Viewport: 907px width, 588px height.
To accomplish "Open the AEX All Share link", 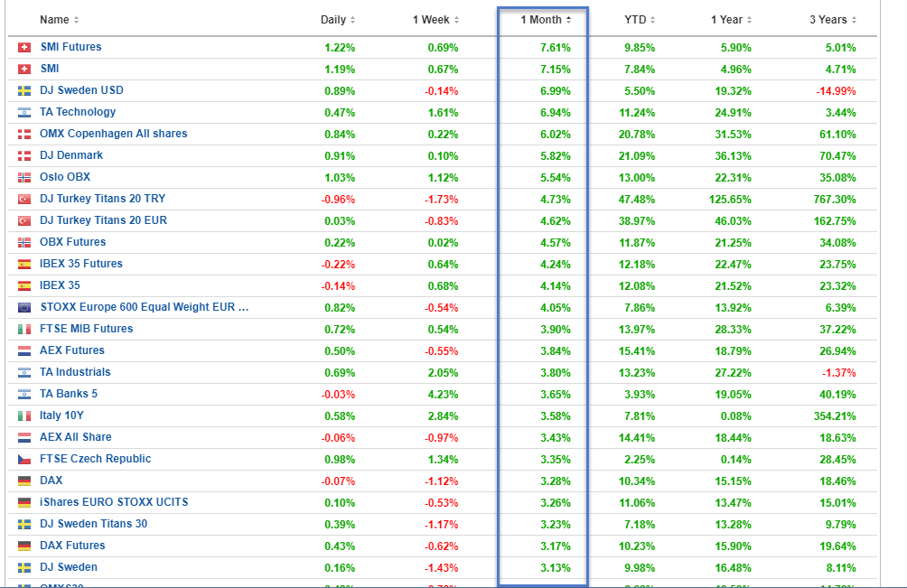I will pos(75,437).
